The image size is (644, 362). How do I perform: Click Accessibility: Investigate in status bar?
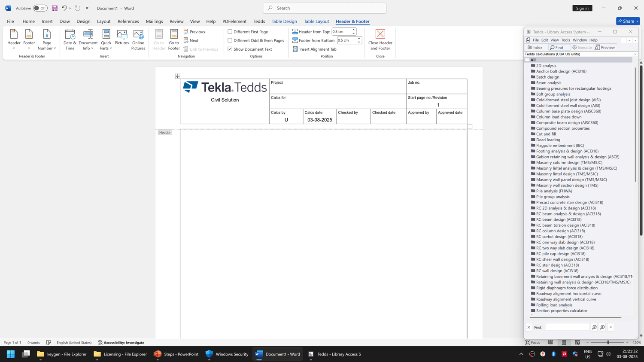pyautogui.click(x=121, y=343)
